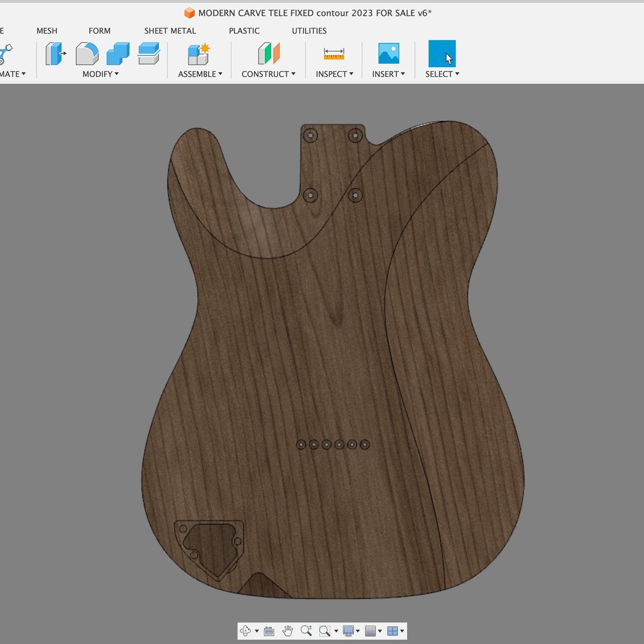Select the Press Pull tool icon
This screenshot has width=644, height=644.
tap(55, 54)
